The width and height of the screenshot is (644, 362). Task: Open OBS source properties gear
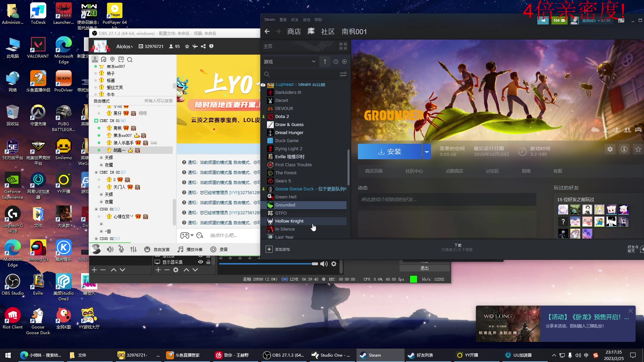coord(176,270)
